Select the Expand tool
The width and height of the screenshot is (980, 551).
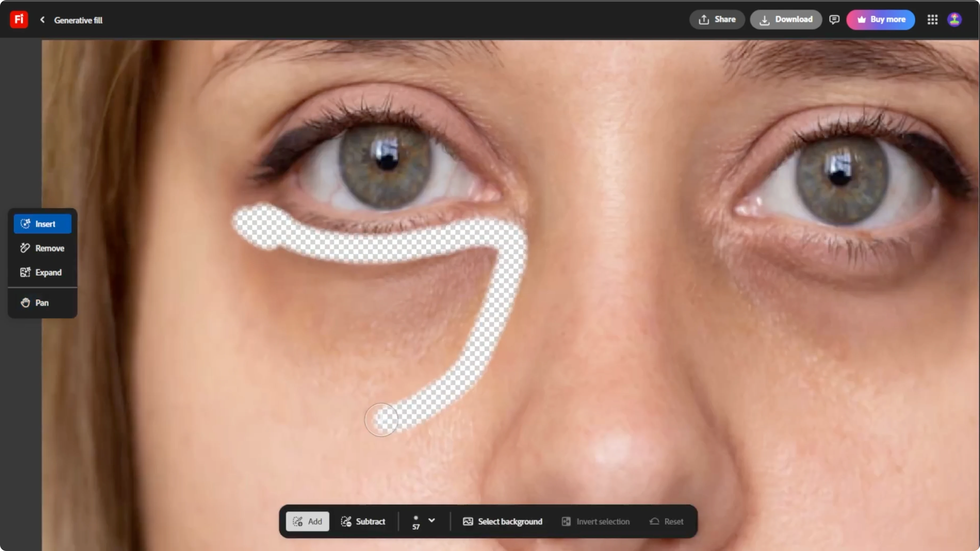(43, 272)
